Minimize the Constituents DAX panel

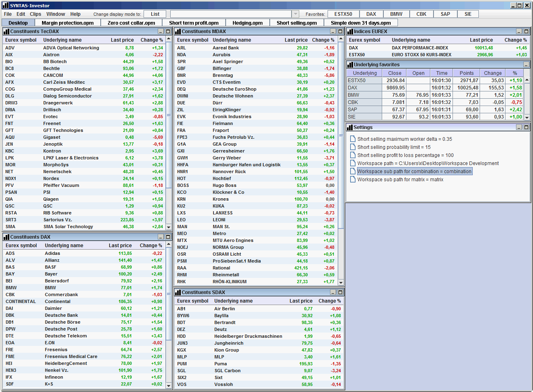pyautogui.click(x=161, y=237)
